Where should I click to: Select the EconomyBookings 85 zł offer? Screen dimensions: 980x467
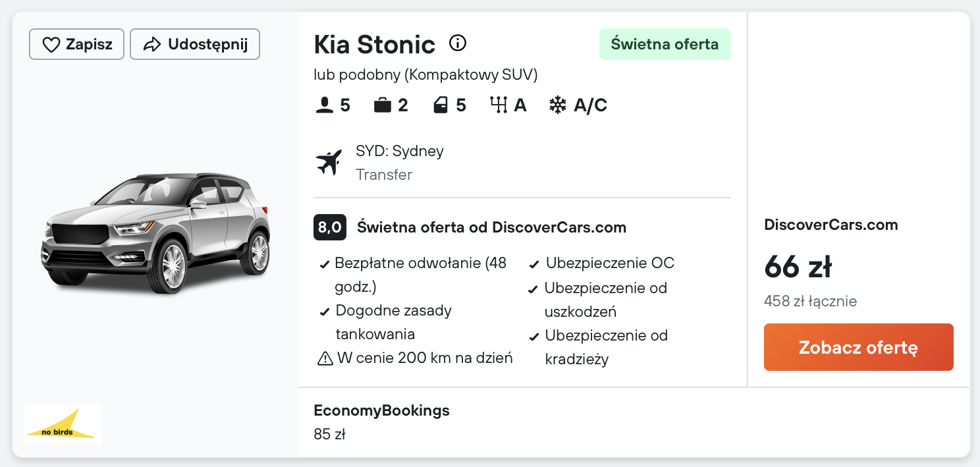pos(381,422)
